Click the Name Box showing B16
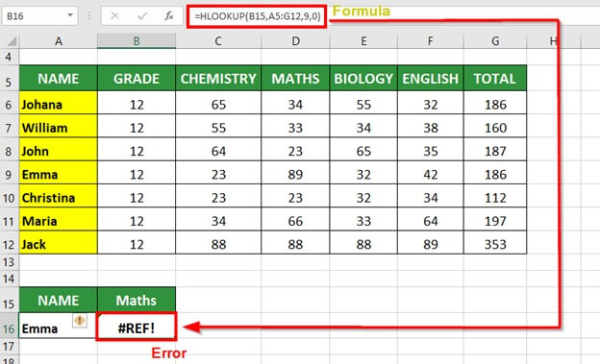Viewport: 600px width, 364px height. click(39, 16)
